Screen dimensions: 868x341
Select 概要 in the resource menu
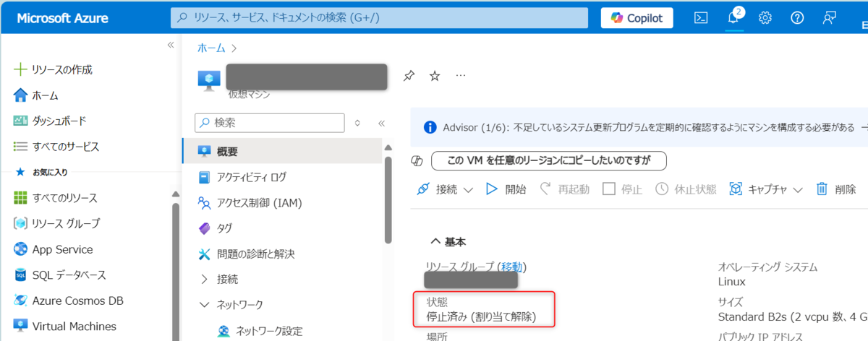point(282,151)
